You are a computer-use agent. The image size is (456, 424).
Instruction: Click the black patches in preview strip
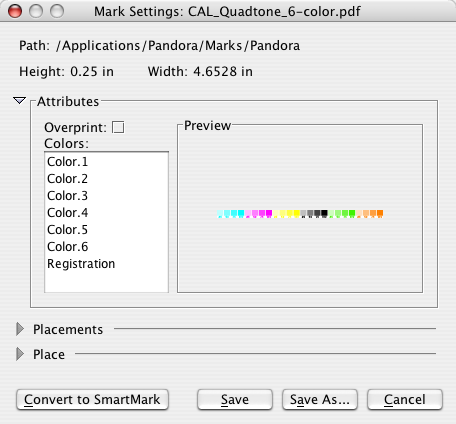(314, 214)
